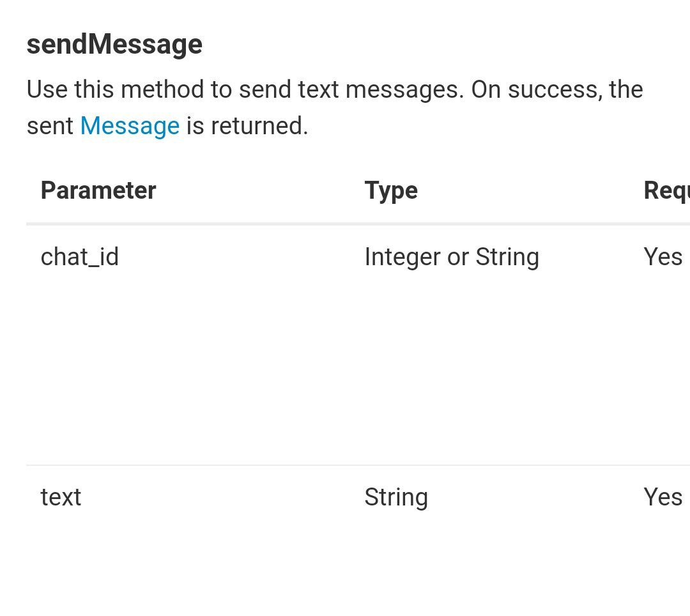690x616 pixels.
Task: Click the word 'String' after 'Integer or'
Action: click(507, 257)
